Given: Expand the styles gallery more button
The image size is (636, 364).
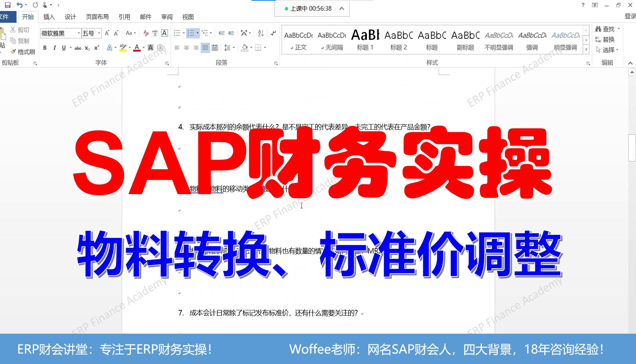Looking at the screenshot, I should pyautogui.click(x=586, y=50).
